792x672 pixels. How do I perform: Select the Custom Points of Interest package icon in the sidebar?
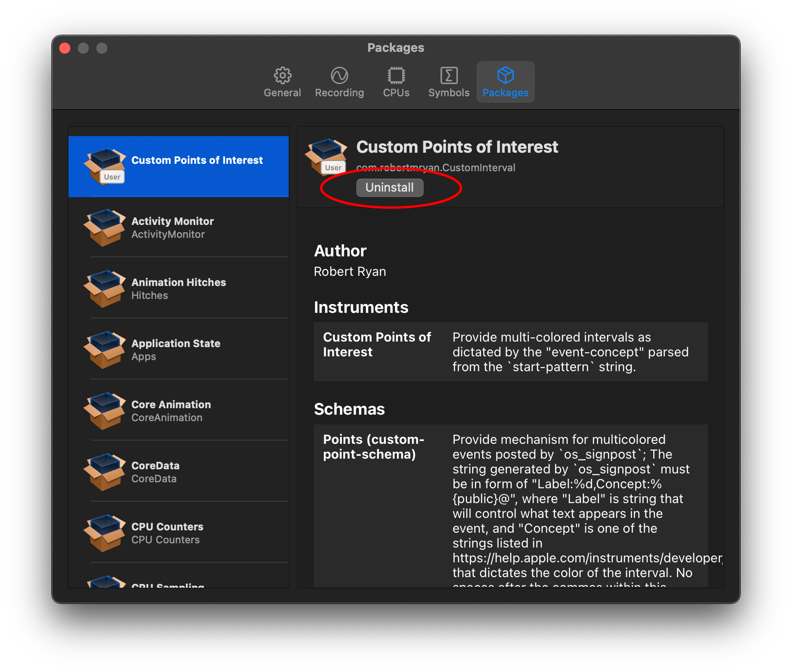click(105, 167)
